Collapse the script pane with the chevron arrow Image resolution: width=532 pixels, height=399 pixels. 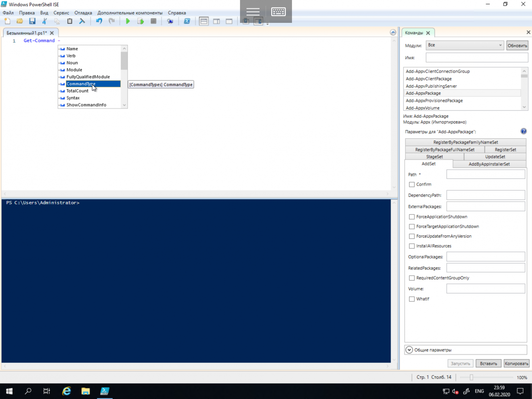pos(393,32)
